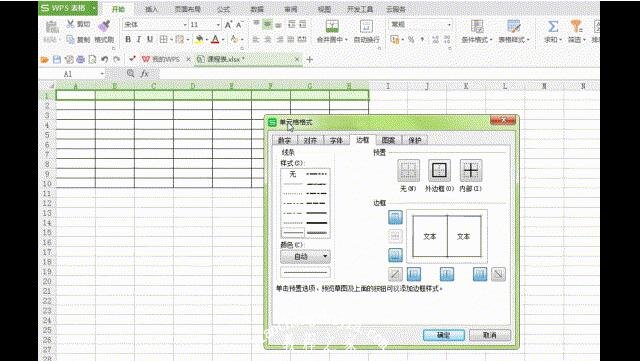This screenshot has width=641, height=361.
Task: Toggle the diagonal-down border button
Action: pos(498,274)
